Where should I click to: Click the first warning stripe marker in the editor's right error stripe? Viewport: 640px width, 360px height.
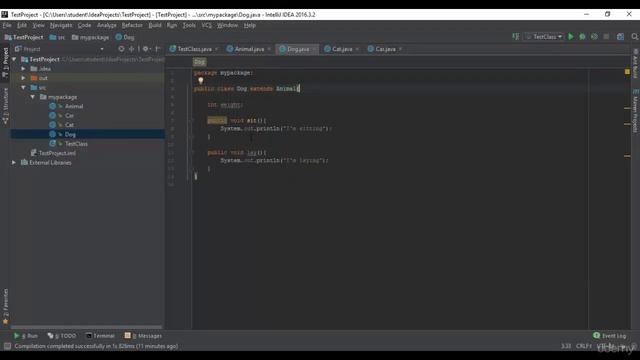627,108
